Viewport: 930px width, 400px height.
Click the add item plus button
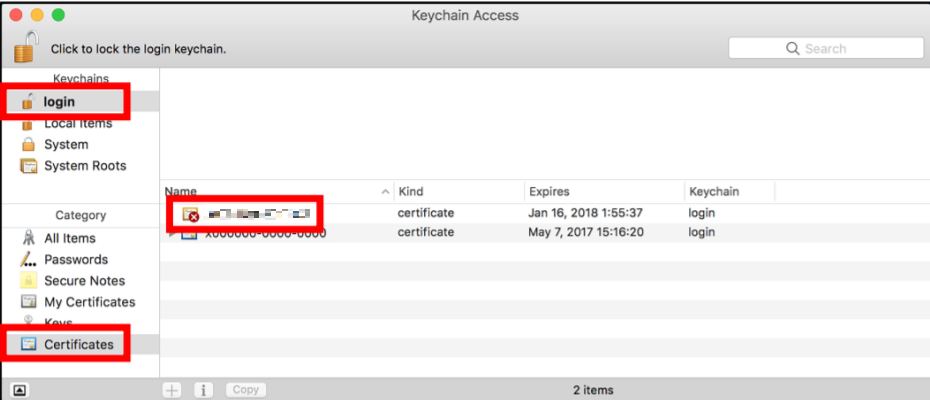[x=172, y=390]
